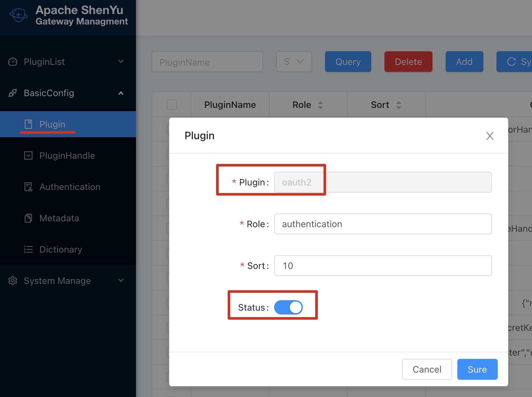The width and height of the screenshot is (532, 397).
Task: Click the PluginHandle sidebar icon
Action: pyautogui.click(x=28, y=155)
